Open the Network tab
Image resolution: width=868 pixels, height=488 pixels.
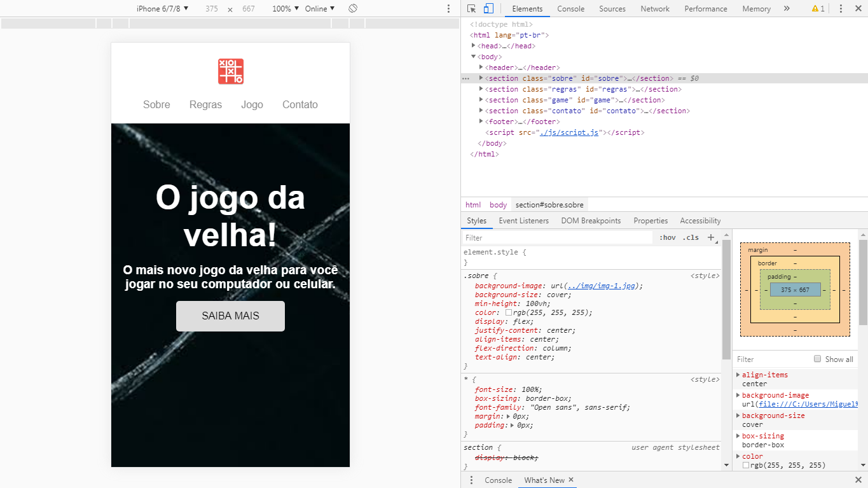tap(655, 8)
